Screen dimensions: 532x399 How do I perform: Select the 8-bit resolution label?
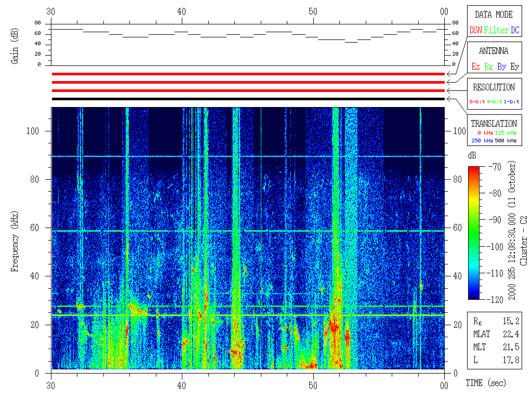click(477, 102)
